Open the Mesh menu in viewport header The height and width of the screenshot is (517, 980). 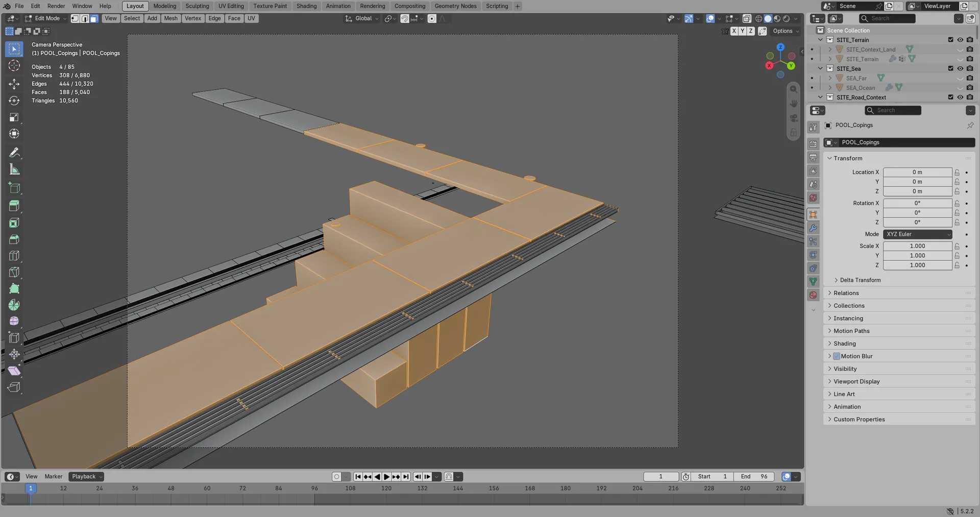pyautogui.click(x=170, y=18)
